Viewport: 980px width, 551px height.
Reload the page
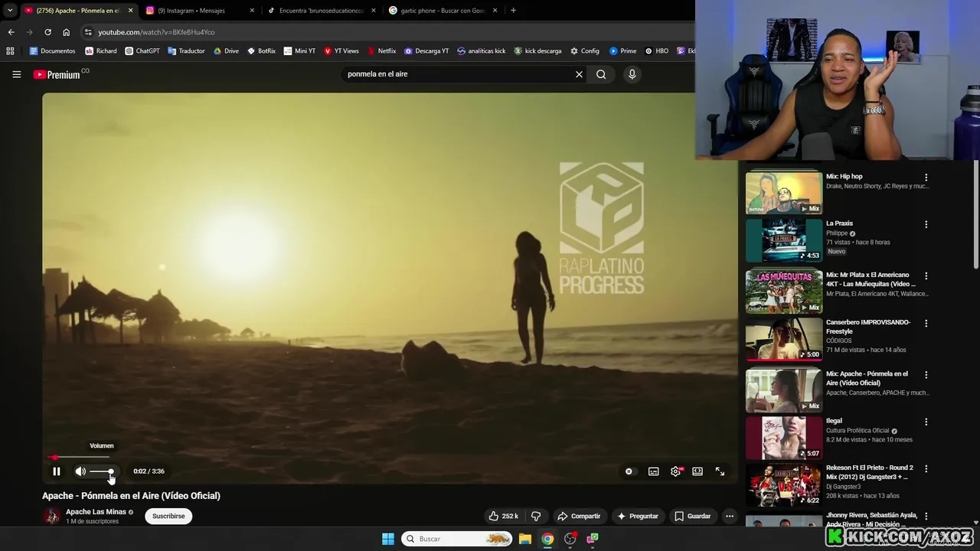(47, 32)
